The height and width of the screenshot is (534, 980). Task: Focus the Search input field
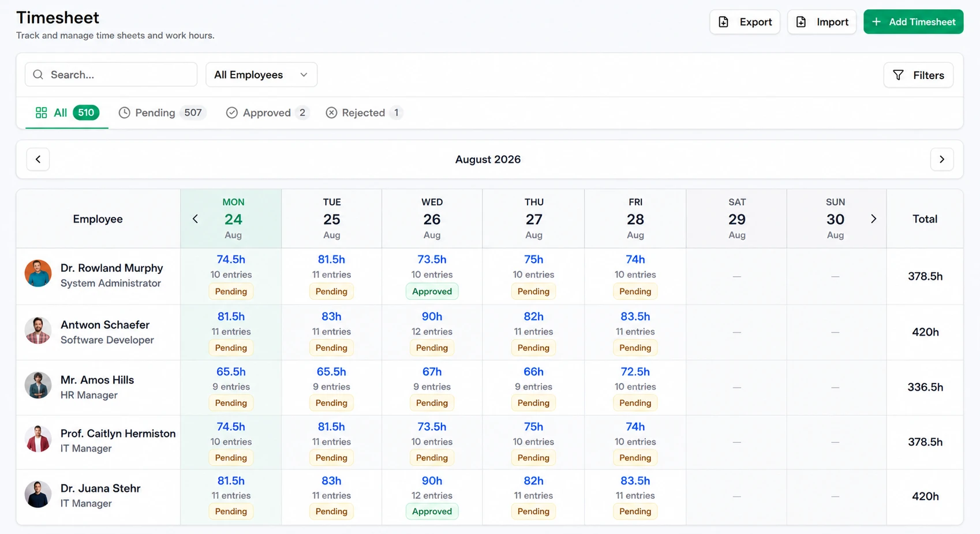point(111,74)
